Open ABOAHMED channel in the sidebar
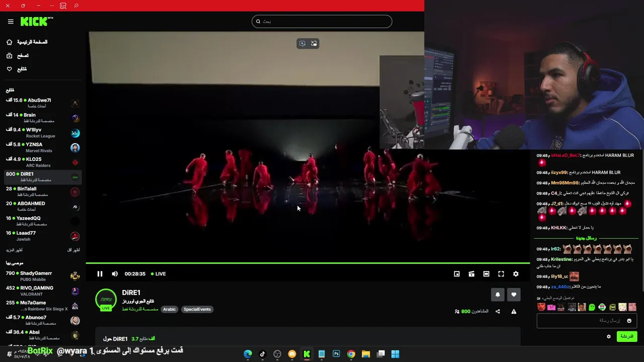Image resolution: width=644 pixels, height=362 pixels. point(43,206)
